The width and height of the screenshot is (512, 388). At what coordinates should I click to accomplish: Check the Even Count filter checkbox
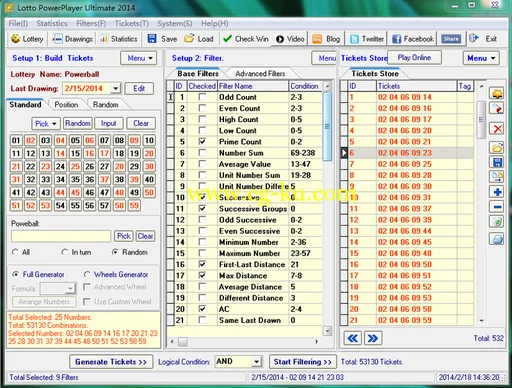tap(202, 108)
